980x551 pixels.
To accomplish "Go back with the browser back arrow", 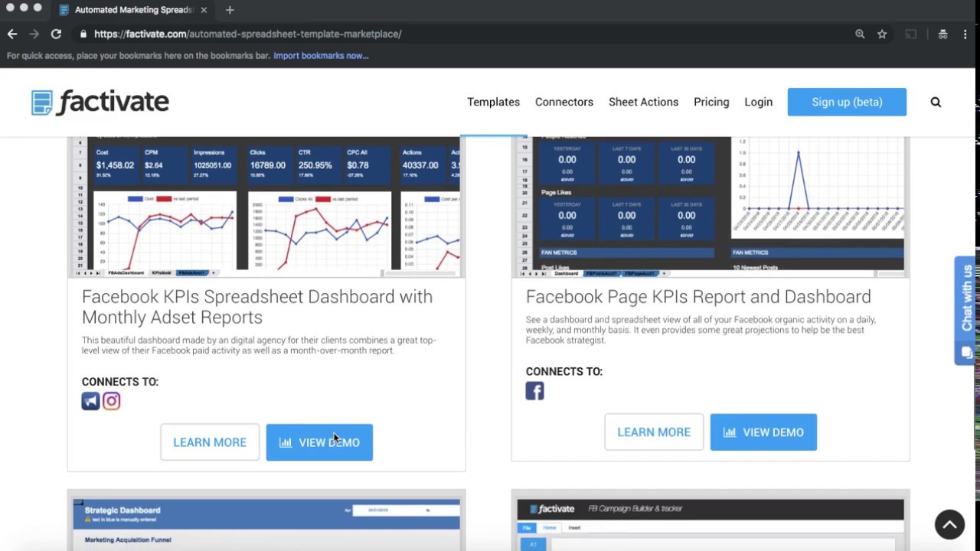I will [12, 34].
